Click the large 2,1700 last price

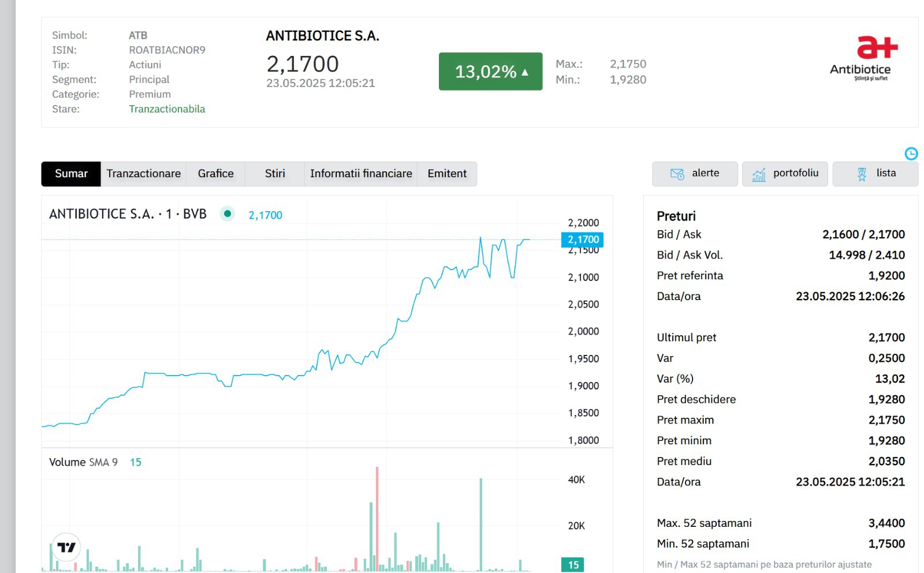tap(303, 63)
